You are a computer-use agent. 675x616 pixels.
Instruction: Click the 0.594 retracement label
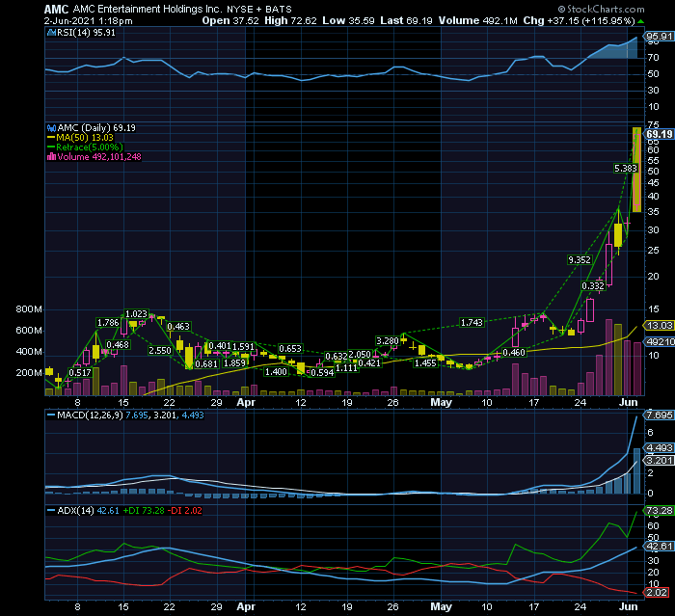point(322,373)
